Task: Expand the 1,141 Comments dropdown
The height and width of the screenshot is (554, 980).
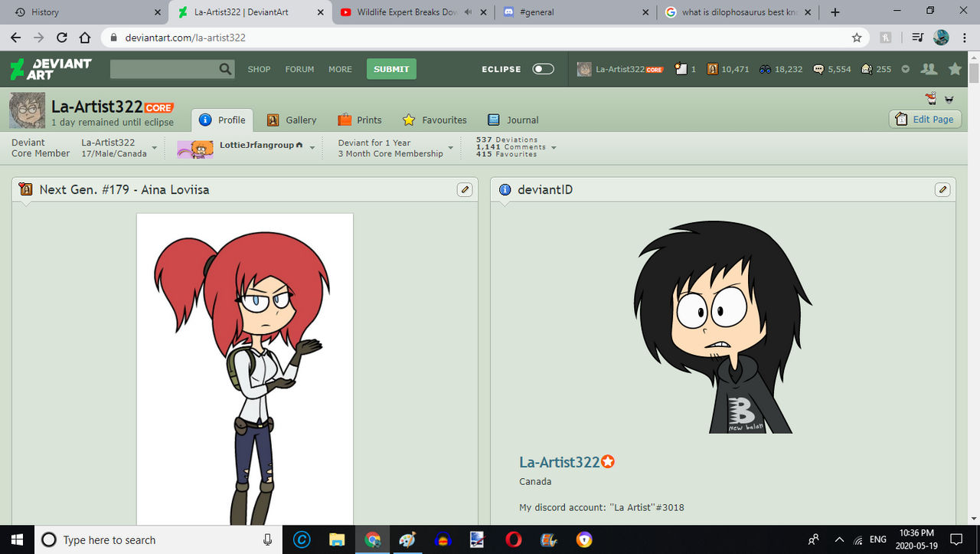Action: (x=554, y=147)
